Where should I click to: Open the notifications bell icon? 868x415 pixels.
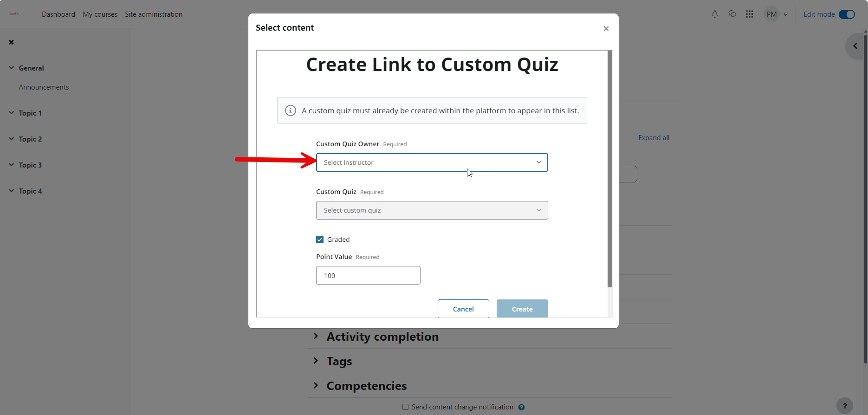(x=715, y=14)
